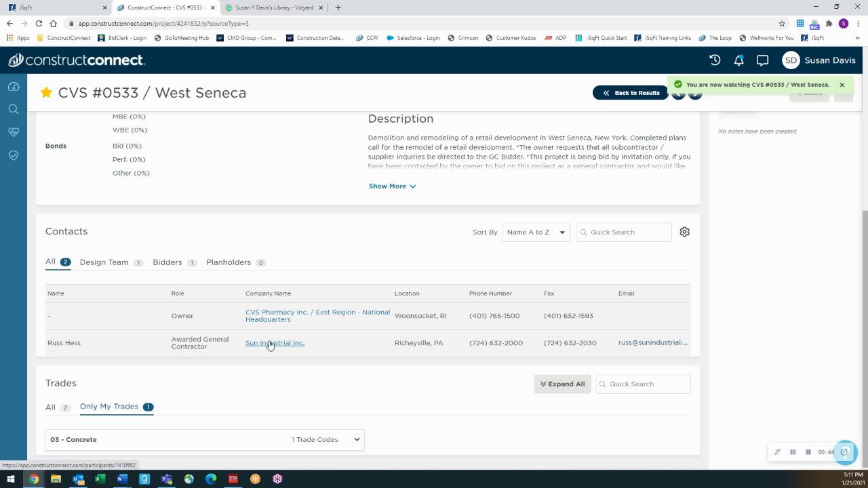
Task: Open Windows Start menu
Action: tap(11, 479)
